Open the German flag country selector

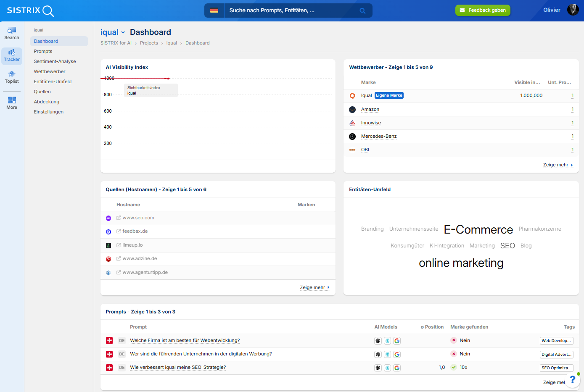[x=214, y=11]
